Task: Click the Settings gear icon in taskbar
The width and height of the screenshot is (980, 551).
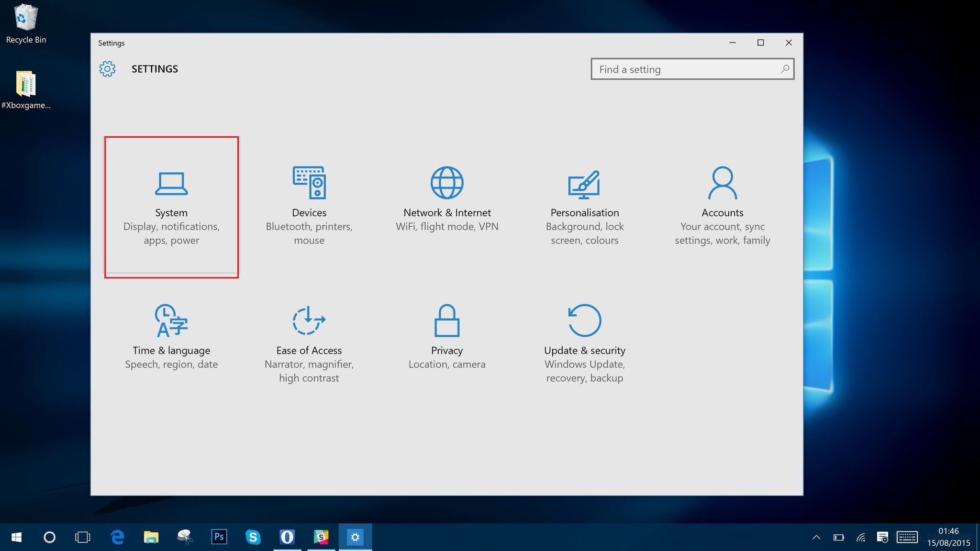Action: [x=356, y=538]
